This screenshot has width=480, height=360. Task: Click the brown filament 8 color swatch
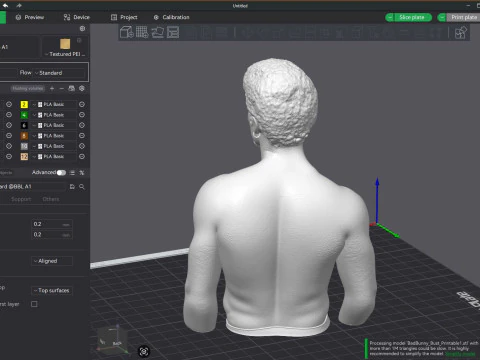tap(24, 136)
